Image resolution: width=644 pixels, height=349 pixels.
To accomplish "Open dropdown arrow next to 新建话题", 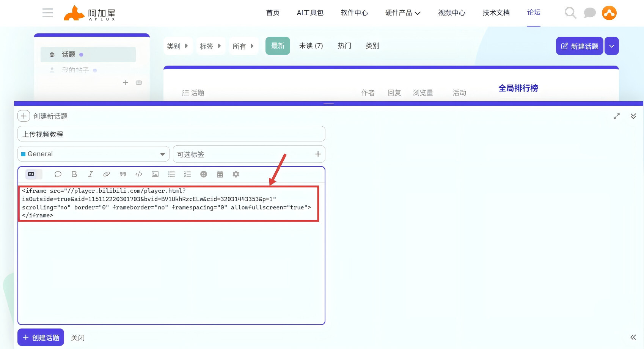I will pyautogui.click(x=612, y=46).
